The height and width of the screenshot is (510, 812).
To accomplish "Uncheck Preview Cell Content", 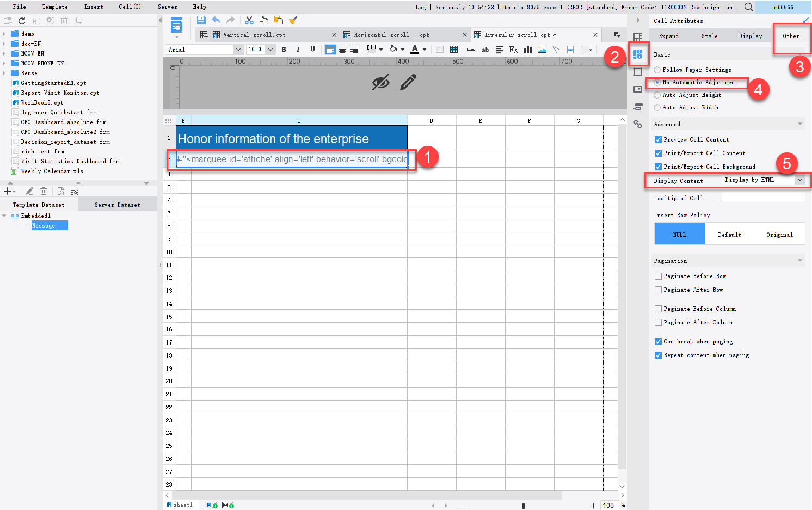I will (659, 139).
